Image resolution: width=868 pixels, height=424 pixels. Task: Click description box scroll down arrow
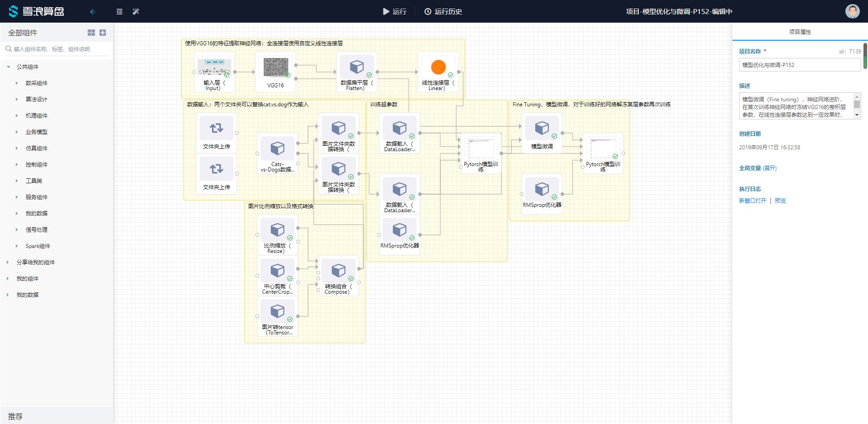pyautogui.click(x=857, y=115)
